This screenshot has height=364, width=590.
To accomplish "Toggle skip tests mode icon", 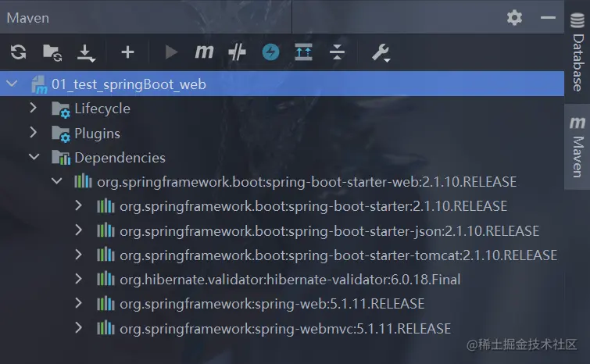I will click(237, 52).
